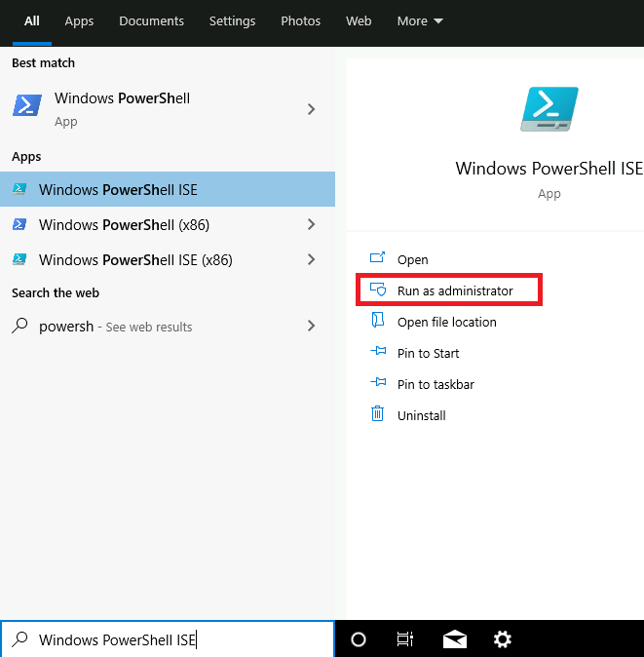Click the Windows PowerShell ISE list icon
Screen dimensions: 644x657
[x=19, y=189]
